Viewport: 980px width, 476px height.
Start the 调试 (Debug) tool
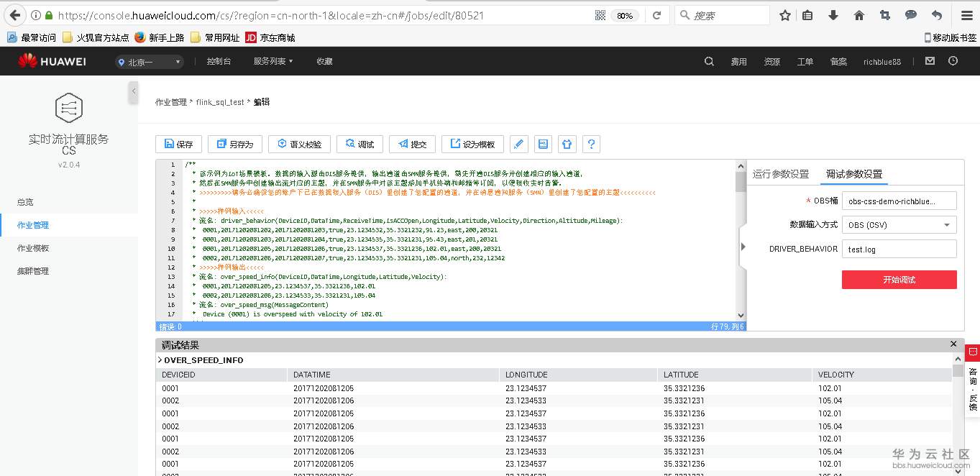(x=360, y=144)
